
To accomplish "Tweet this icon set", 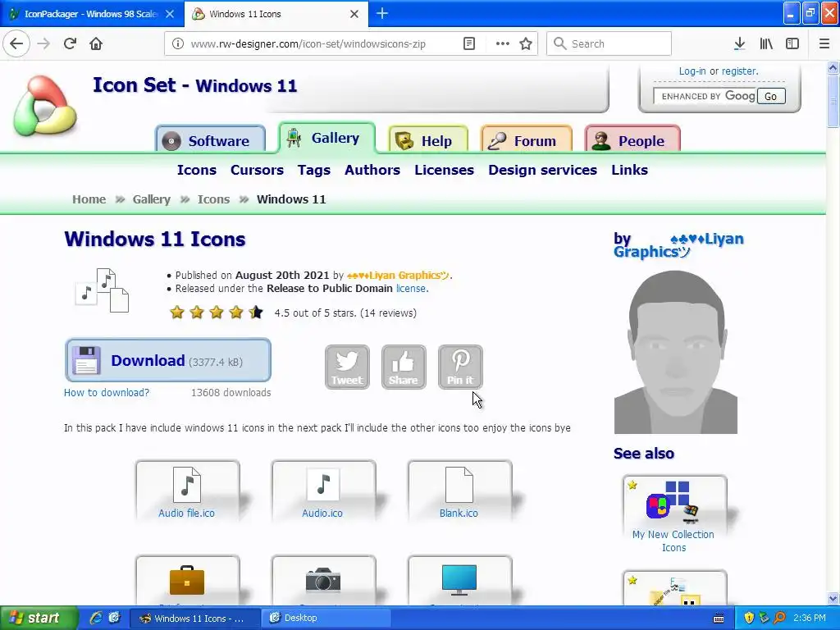I will (x=347, y=367).
